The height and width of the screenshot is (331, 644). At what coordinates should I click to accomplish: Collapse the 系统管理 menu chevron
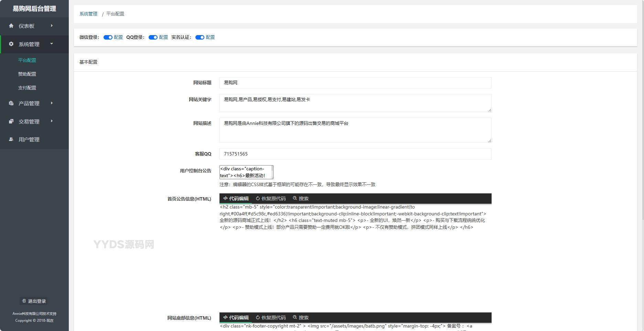pos(52,44)
